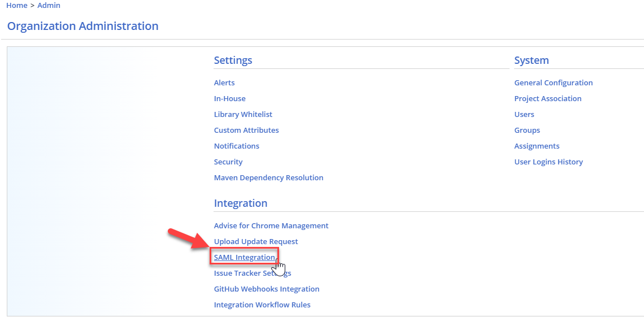Click the Home breadcrumb link
Screen dimensions: 644x317
tap(17, 5)
